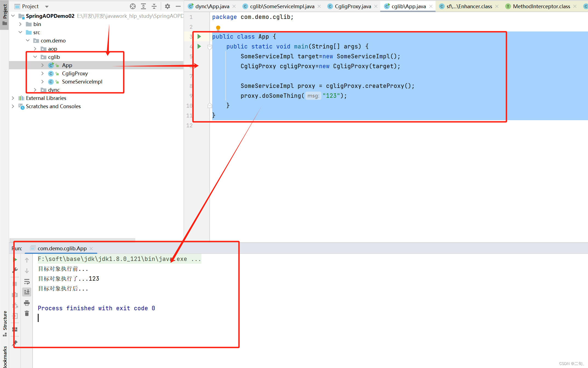Screen dimensions: 588x368
Task: Select CgligProxy class in project tree
Action: (75, 73)
